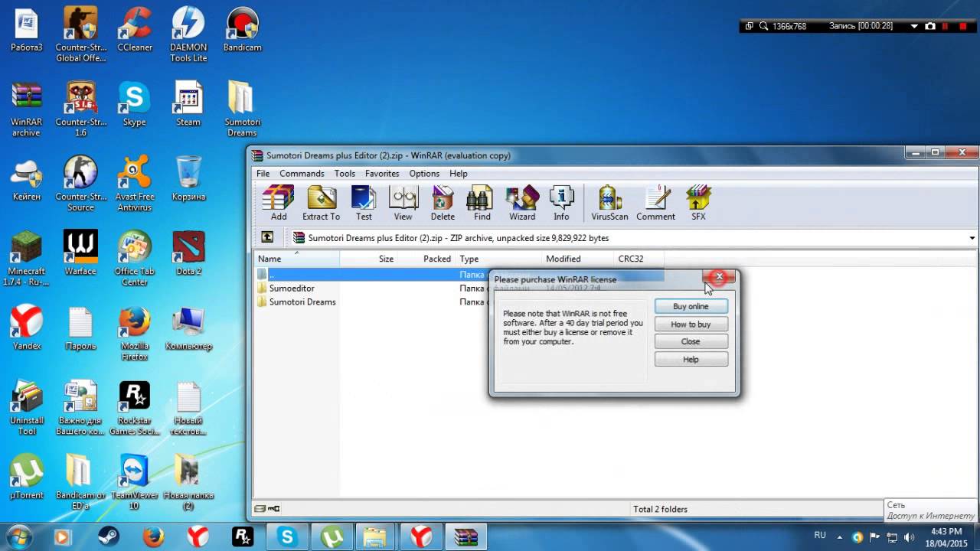Open Bandicam recording bar dropdown arrow
980x551 pixels.
click(x=914, y=26)
